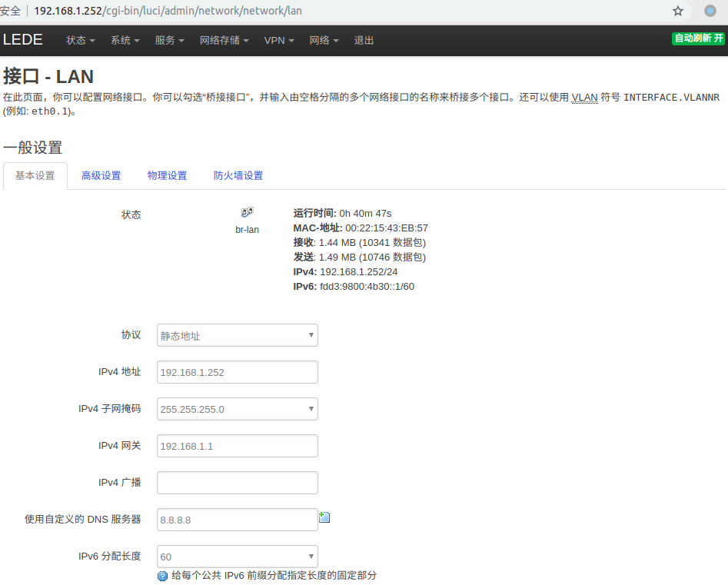This screenshot has height=585, width=728.
Task: Click the add DNS server icon
Action: pos(324,517)
